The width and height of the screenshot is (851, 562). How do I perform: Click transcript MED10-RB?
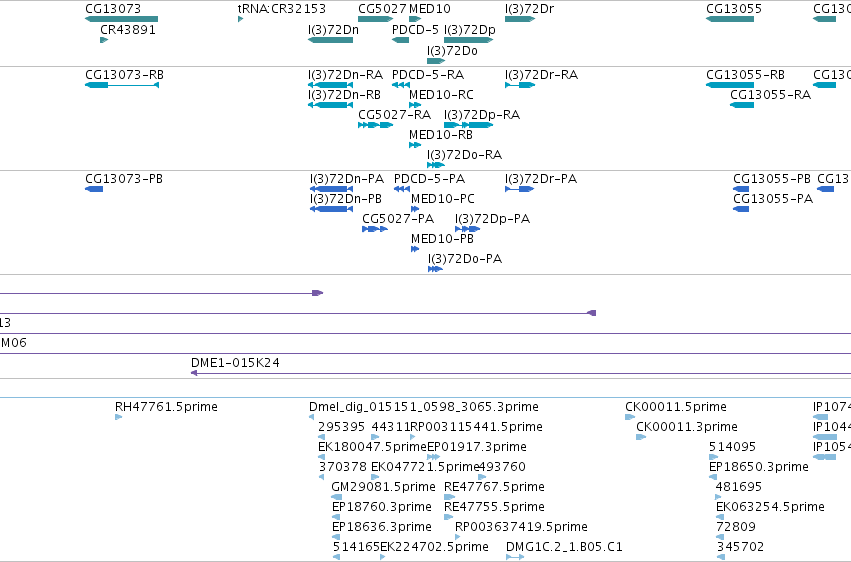coord(415,145)
